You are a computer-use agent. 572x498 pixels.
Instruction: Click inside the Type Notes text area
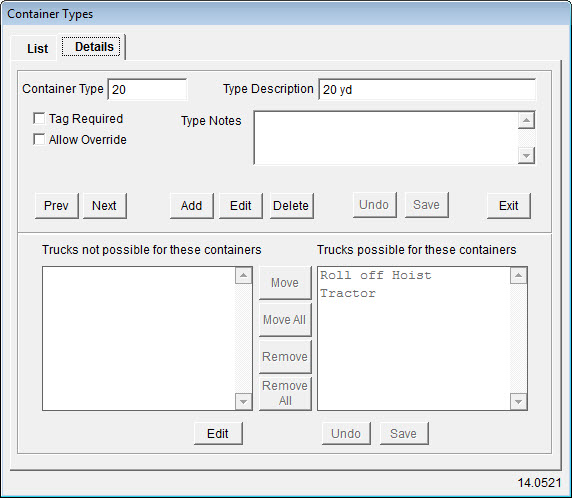click(x=386, y=138)
